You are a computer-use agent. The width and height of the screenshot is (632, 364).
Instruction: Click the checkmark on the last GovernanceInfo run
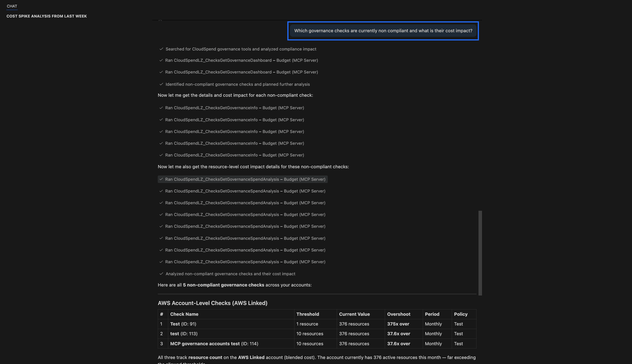161,155
